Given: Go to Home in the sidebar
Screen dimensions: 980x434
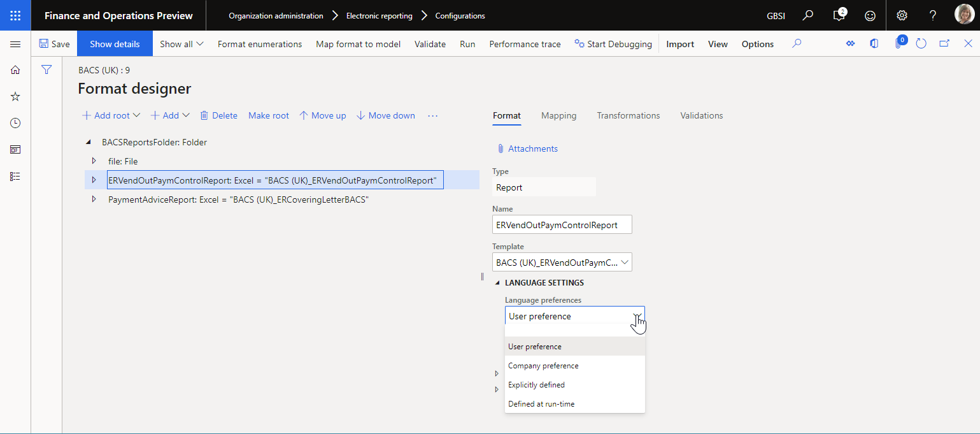Looking at the screenshot, I should pyautogui.click(x=15, y=70).
